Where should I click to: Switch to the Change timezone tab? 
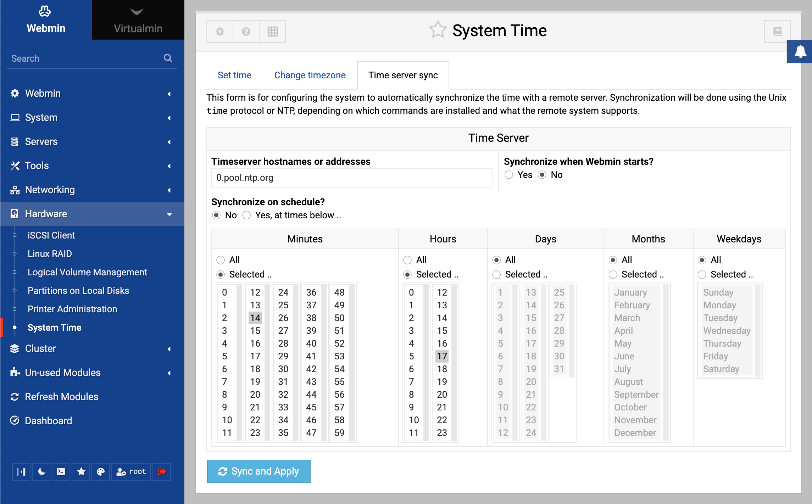pos(310,75)
